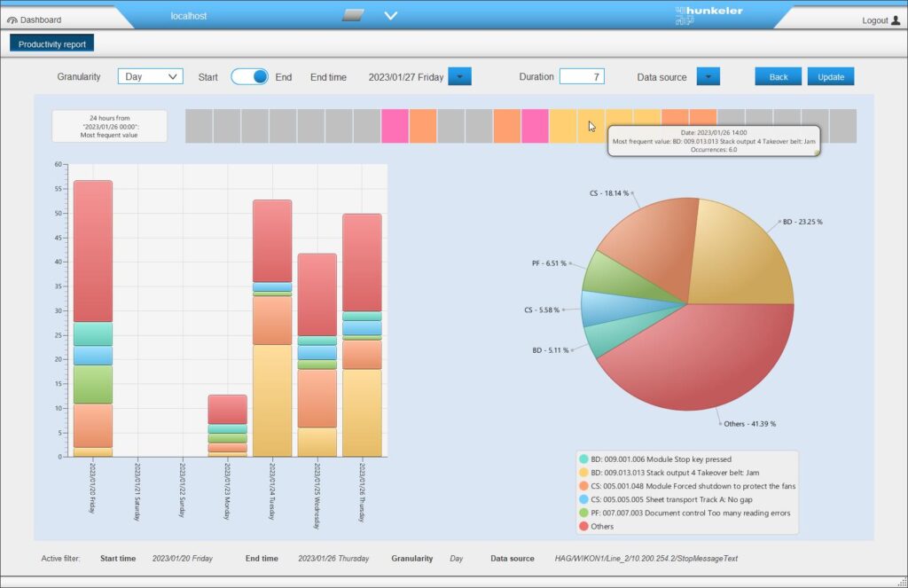The image size is (908, 588).
Task: Click the 2023/01/23 Monday bar
Action: (228, 426)
